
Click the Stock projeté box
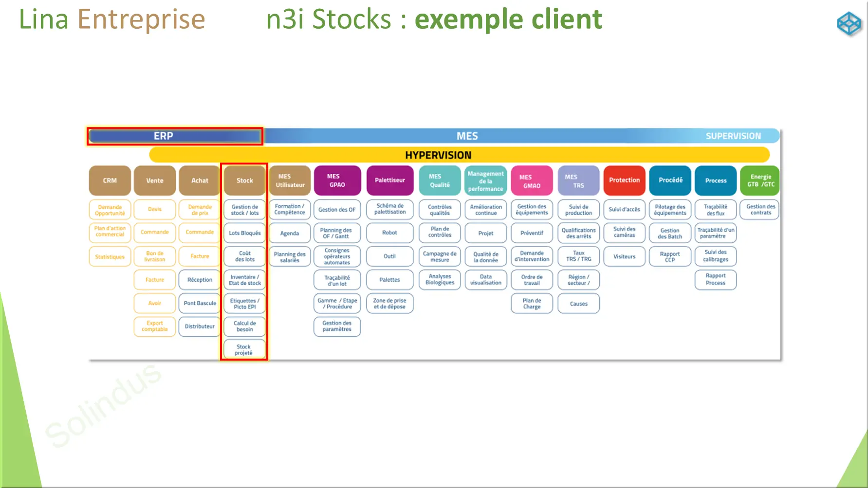[x=244, y=350]
